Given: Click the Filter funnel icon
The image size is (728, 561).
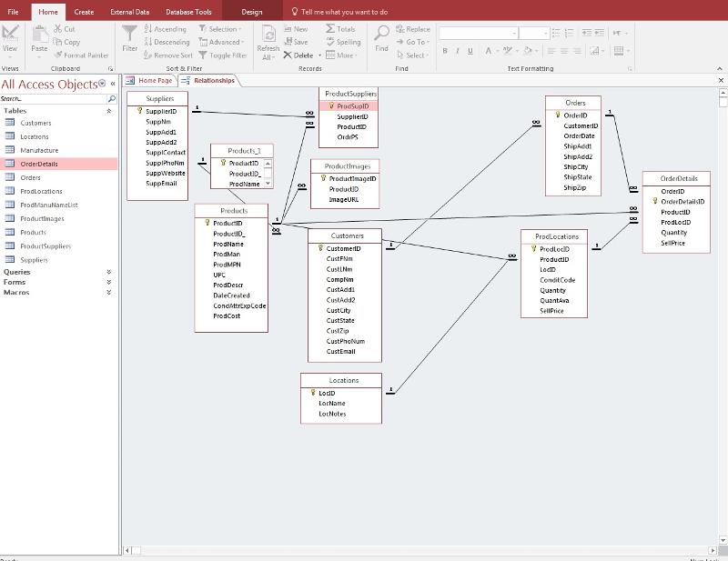Looking at the screenshot, I should coord(130,35).
